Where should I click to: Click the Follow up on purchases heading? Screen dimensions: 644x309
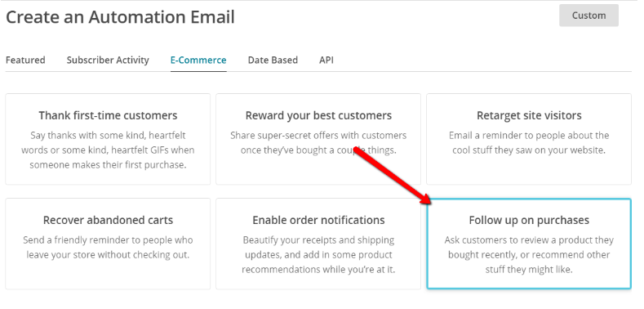[529, 220]
